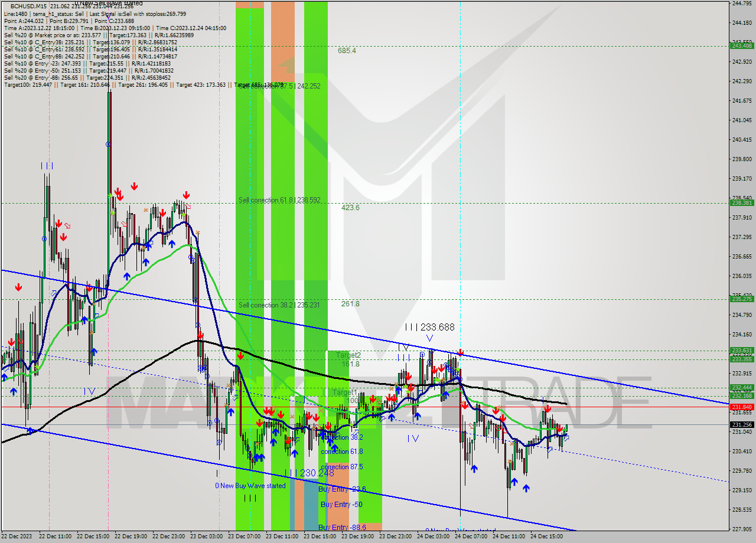Click the '23 Dec 15:00' time axis label
756x543 pixels.
click(x=320, y=537)
